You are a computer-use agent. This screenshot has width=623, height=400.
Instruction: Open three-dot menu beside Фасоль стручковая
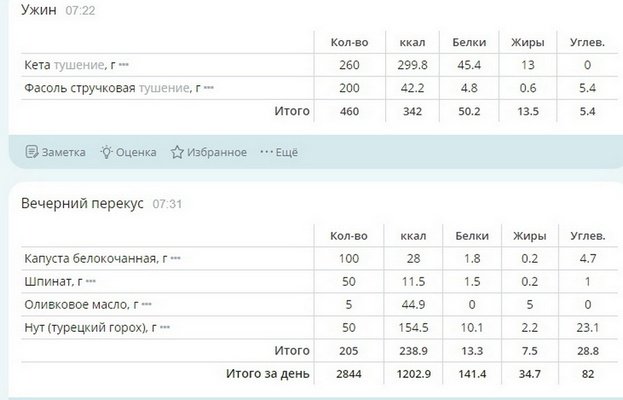[x=210, y=88]
